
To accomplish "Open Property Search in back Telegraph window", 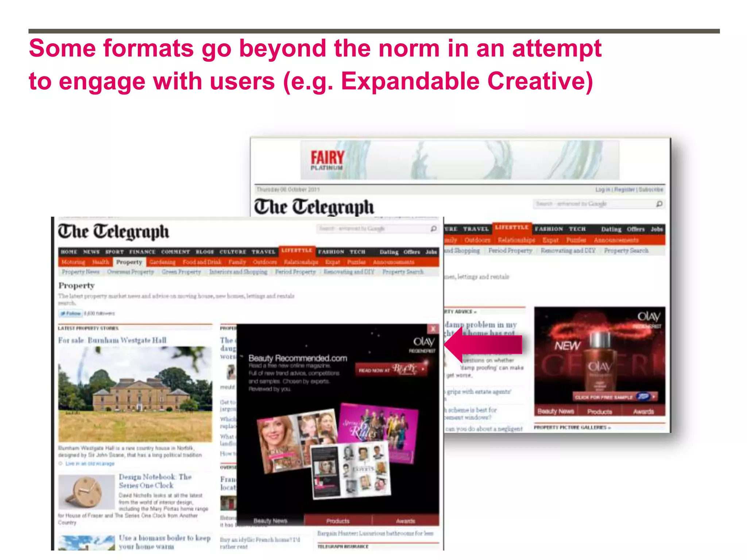I will click(626, 250).
